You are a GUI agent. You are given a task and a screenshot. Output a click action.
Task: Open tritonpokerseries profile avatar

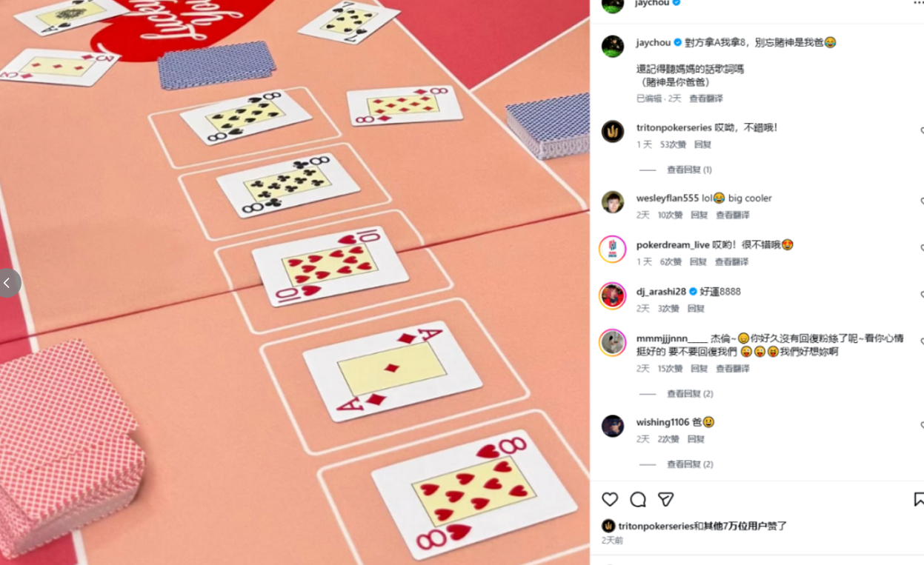pos(613,131)
